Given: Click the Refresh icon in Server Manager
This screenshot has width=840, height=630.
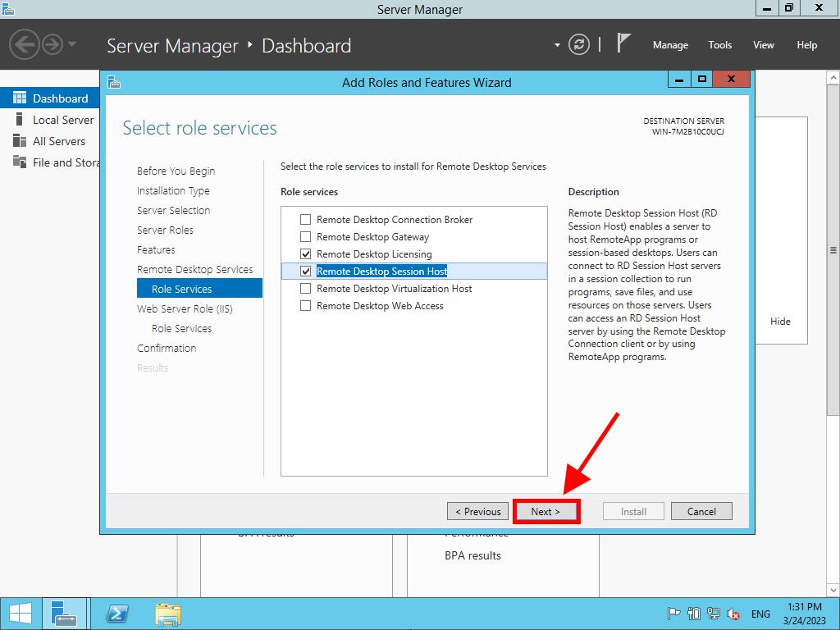Looking at the screenshot, I should pos(579,44).
